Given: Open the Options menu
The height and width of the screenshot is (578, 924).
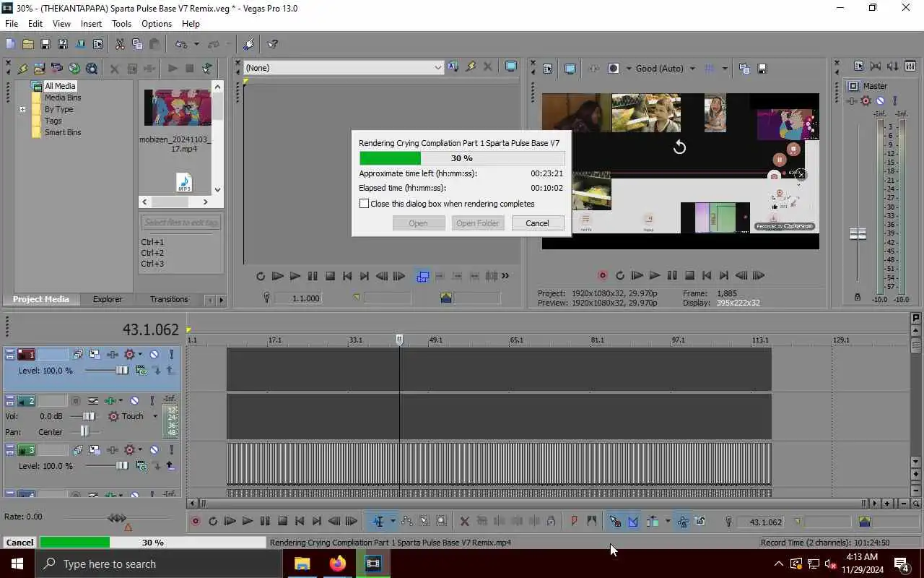Looking at the screenshot, I should pyautogui.click(x=157, y=24).
